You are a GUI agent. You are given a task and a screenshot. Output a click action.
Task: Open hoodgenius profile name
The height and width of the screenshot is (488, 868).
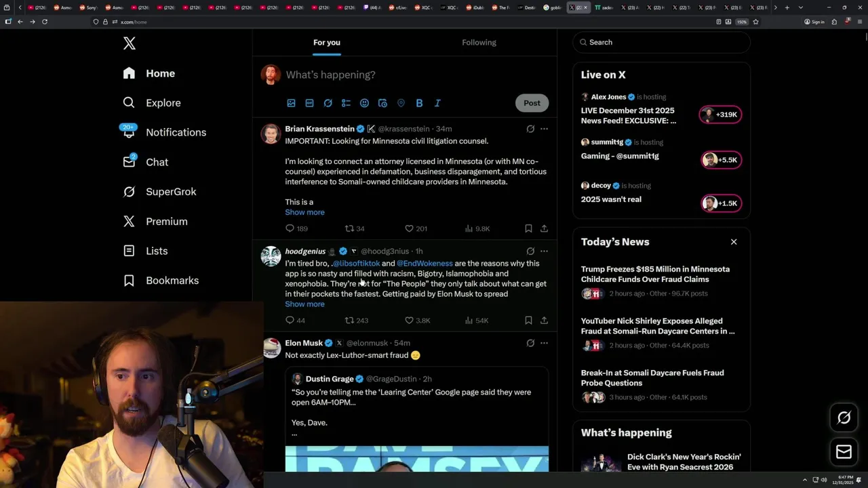(305, 251)
